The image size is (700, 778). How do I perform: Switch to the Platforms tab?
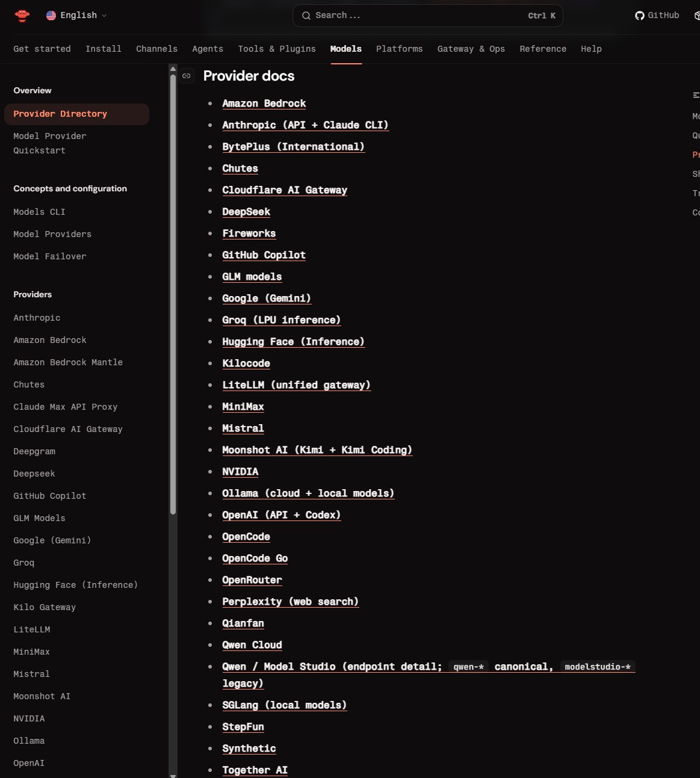(399, 49)
